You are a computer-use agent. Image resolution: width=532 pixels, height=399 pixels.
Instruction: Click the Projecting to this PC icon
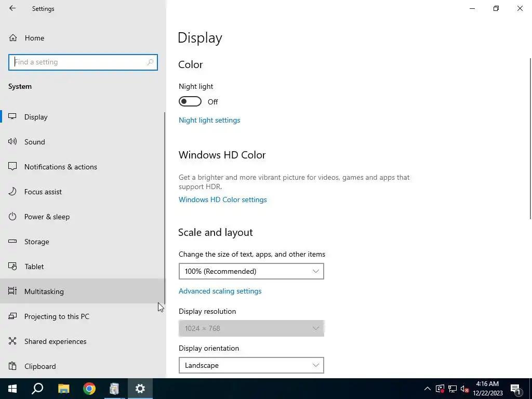pos(12,316)
